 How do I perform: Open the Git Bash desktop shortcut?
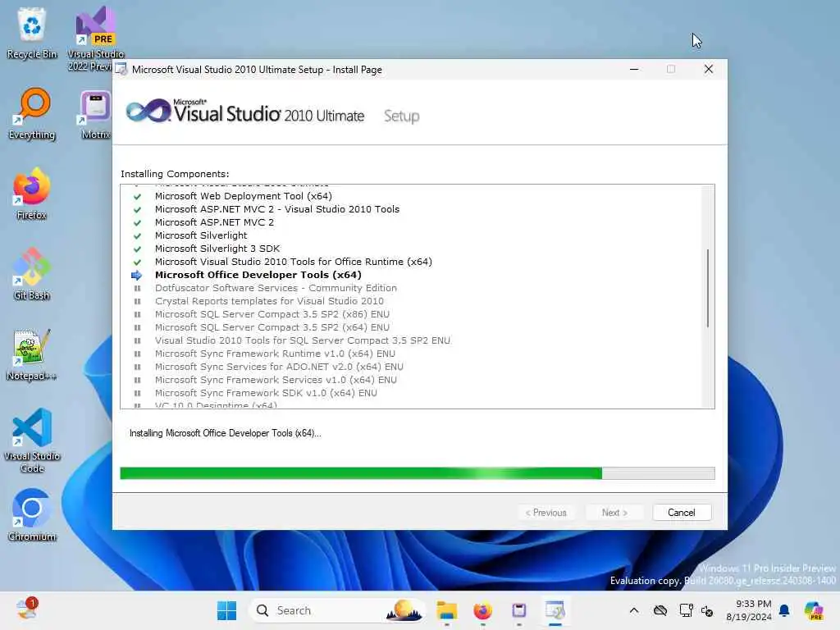click(x=32, y=274)
